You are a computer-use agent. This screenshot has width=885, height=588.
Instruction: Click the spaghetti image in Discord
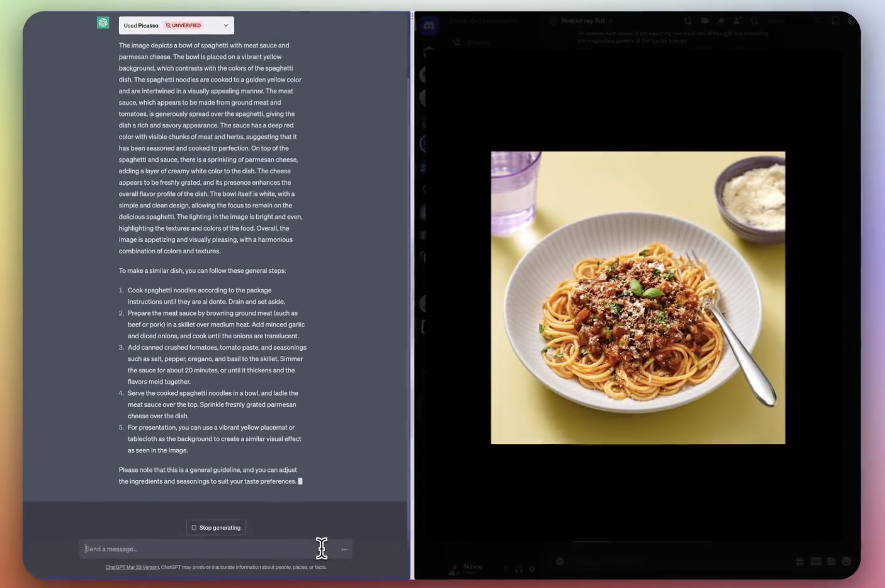click(x=638, y=297)
